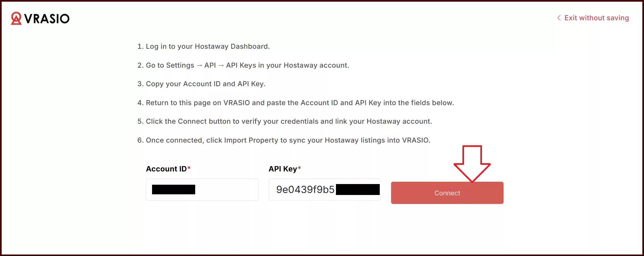Viewport: 644px width, 256px height.
Task: Click the Account ID required asterisk
Action: [189, 168]
